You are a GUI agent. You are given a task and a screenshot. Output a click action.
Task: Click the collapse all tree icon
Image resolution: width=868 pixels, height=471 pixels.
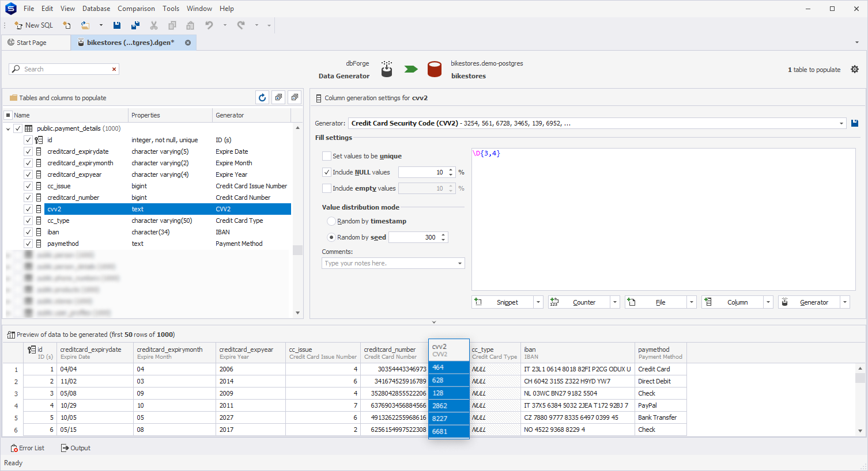click(295, 97)
